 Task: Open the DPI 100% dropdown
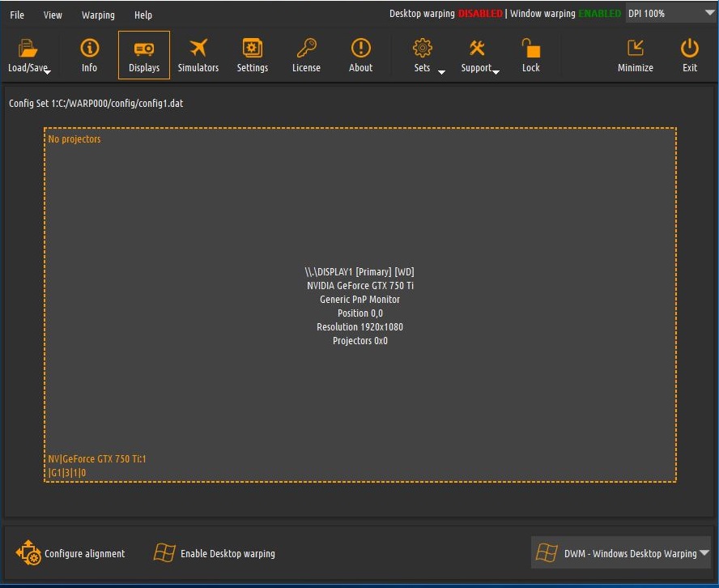[671, 13]
